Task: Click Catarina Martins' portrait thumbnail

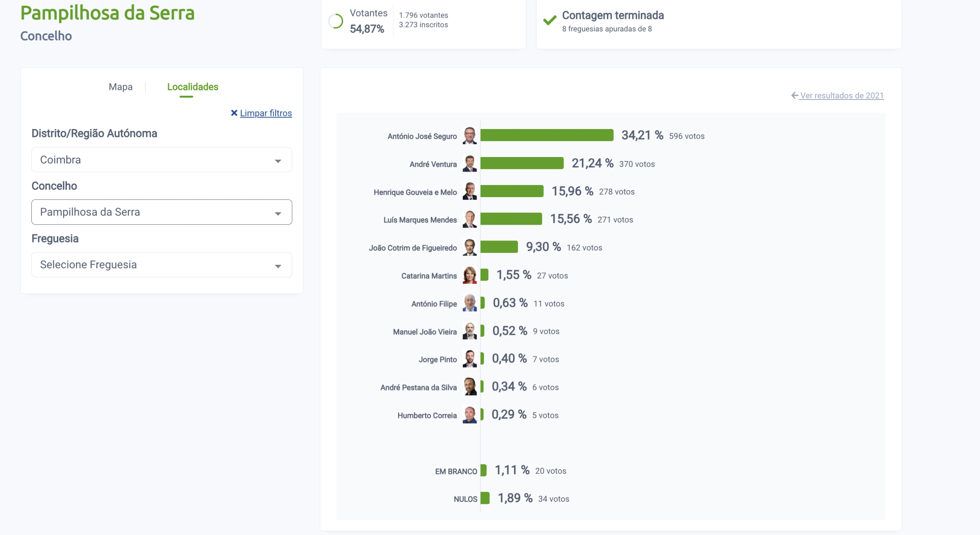Action: click(x=469, y=275)
